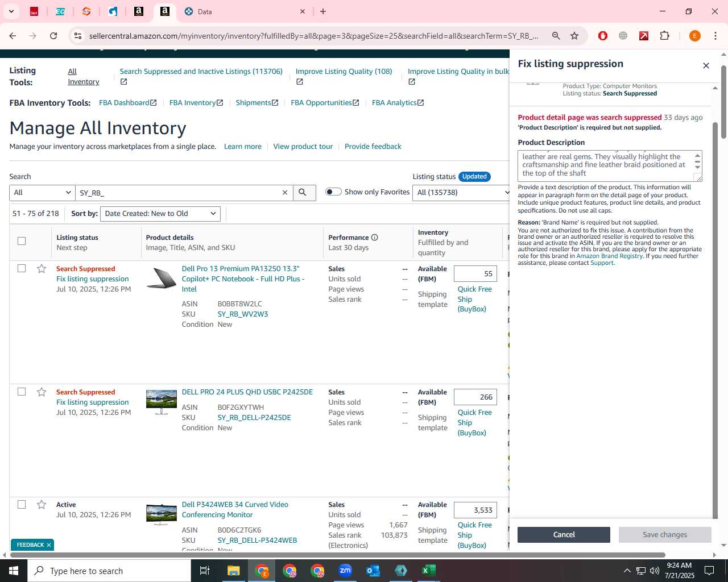This screenshot has width=728, height=582.
Task: Close the Fix listing suppression panel
Action: [706, 65]
